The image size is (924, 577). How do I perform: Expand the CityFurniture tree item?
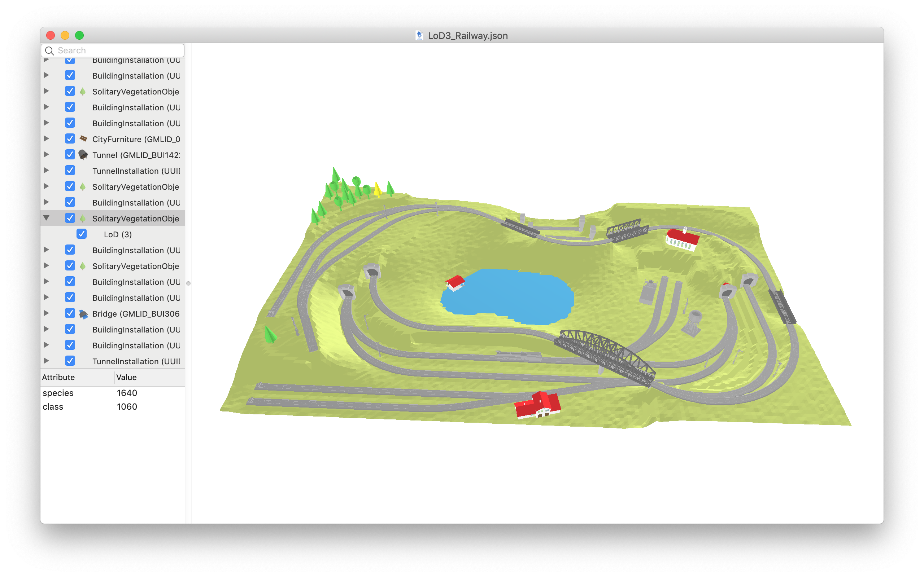click(x=46, y=138)
